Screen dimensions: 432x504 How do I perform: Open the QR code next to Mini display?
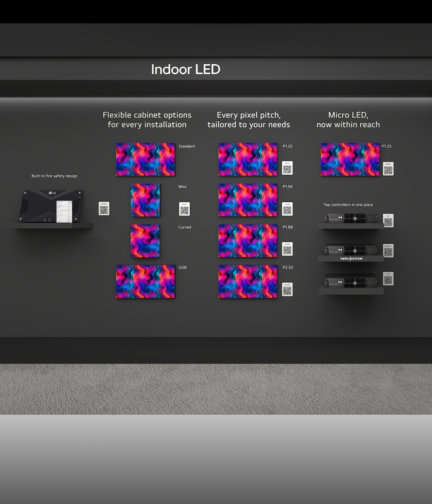coord(184,209)
